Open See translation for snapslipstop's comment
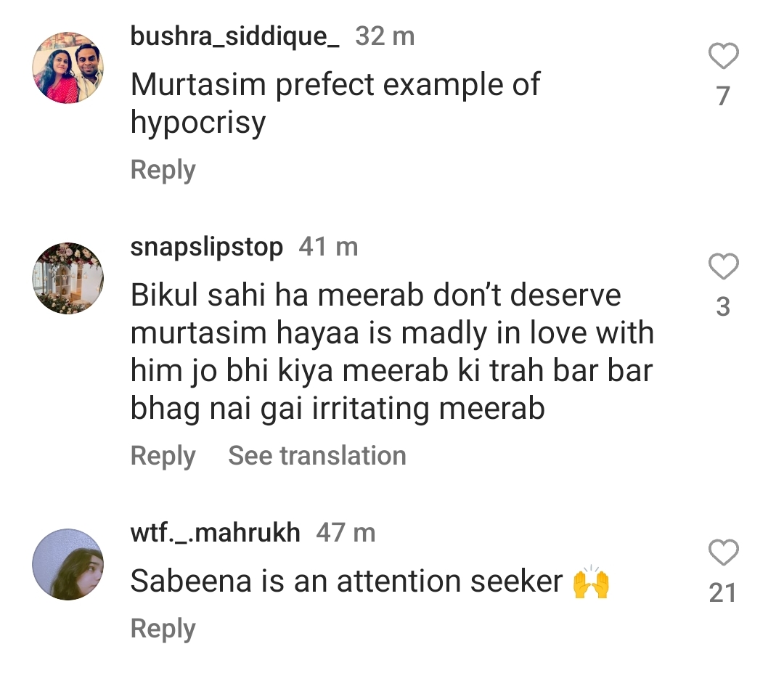This screenshot has width=784, height=673. pyautogui.click(x=317, y=455)
